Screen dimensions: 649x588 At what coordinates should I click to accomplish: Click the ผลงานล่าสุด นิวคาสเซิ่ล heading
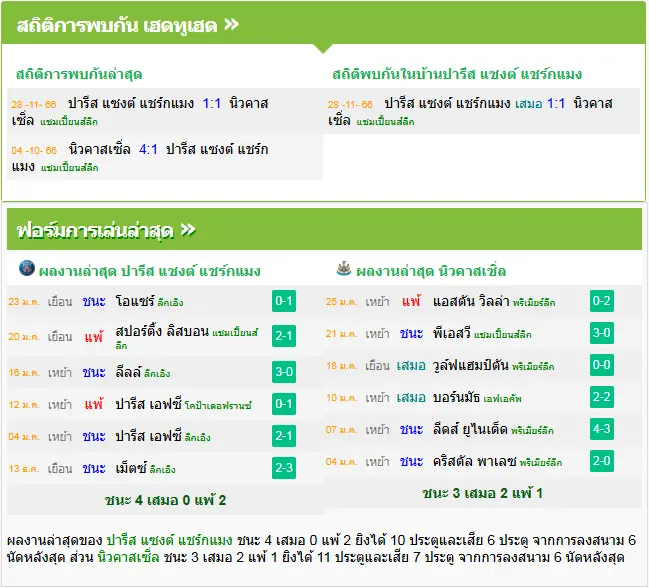pyautogui.click(x=431, y=271)
